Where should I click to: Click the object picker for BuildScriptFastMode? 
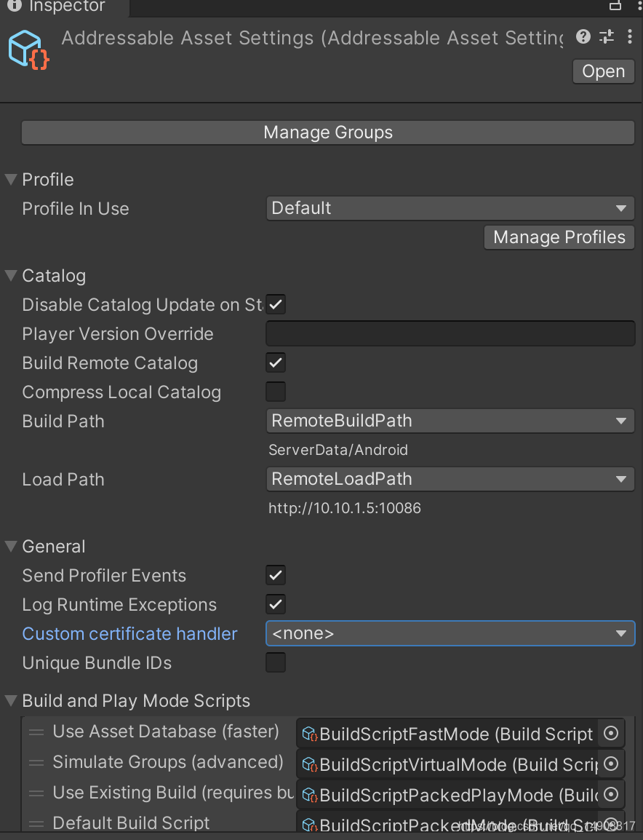[x=610, y=734]
